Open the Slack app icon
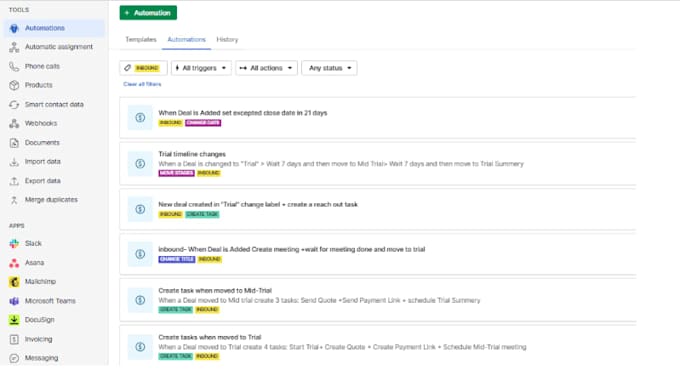This screenshot has width=680, height=375. (14, 244)
